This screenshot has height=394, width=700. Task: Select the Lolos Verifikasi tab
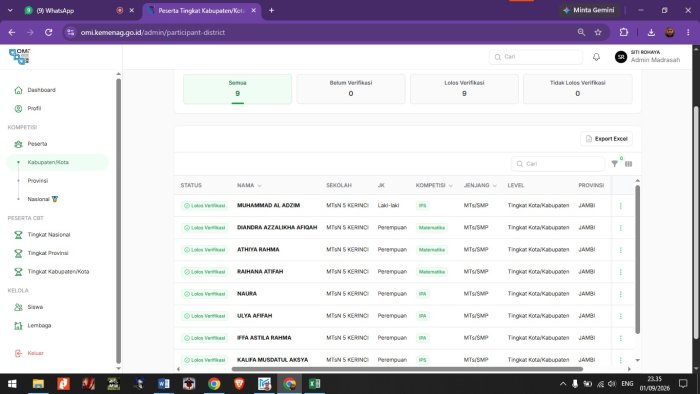pyautogui.click(x=464, y=89)
